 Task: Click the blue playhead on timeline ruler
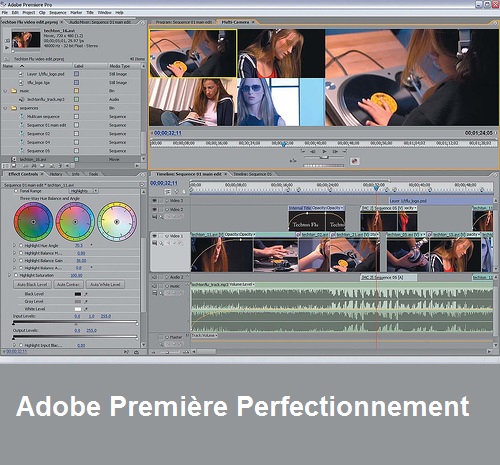(x=376, y=189)
